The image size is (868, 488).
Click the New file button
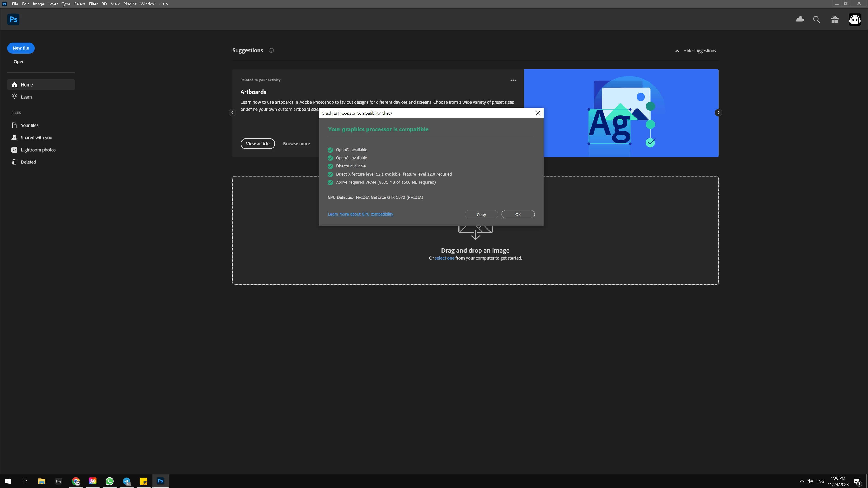coord(21,48)
